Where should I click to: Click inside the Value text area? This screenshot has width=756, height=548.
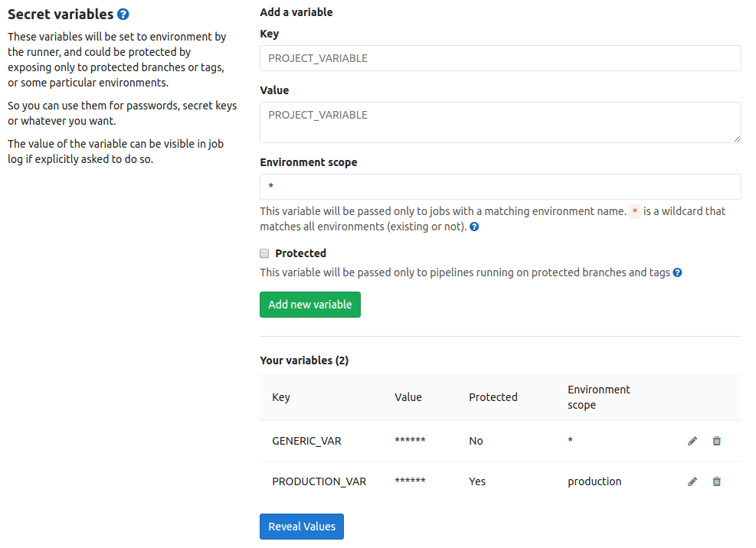coord(500,122)
